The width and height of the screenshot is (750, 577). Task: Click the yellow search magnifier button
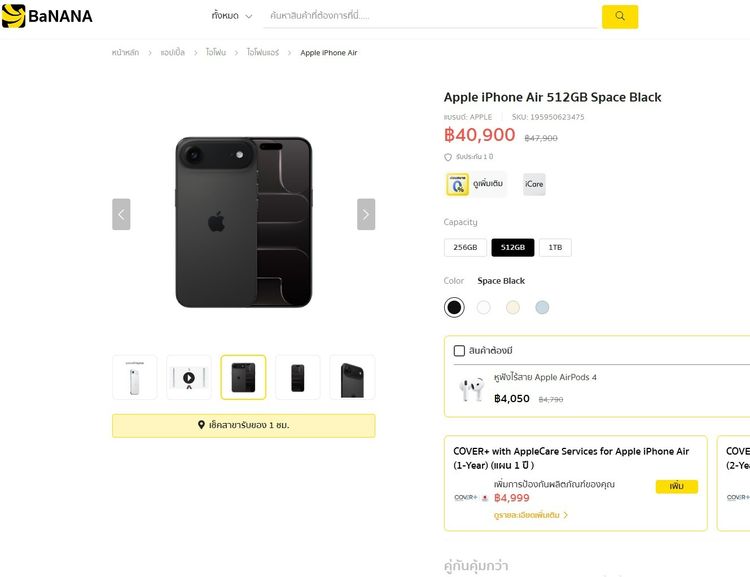[x=620, y=16]
